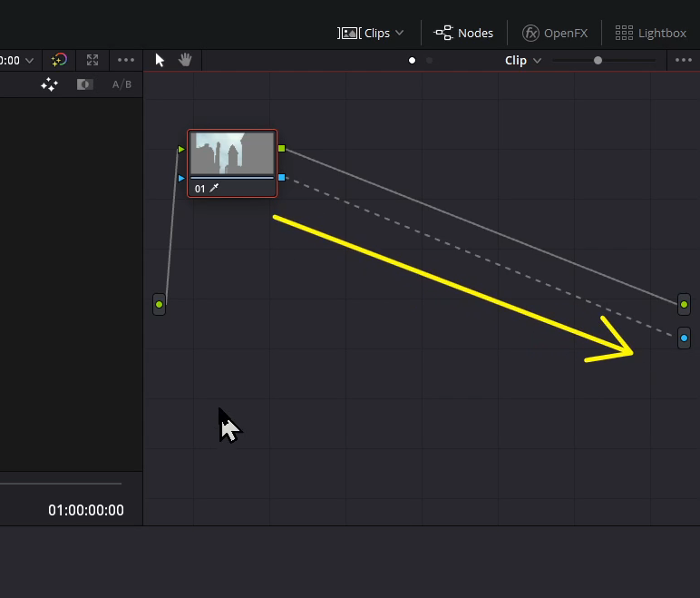
Task: Toggle the A/B split screen view
Action: pyautogui.click(x=122, y=84)
